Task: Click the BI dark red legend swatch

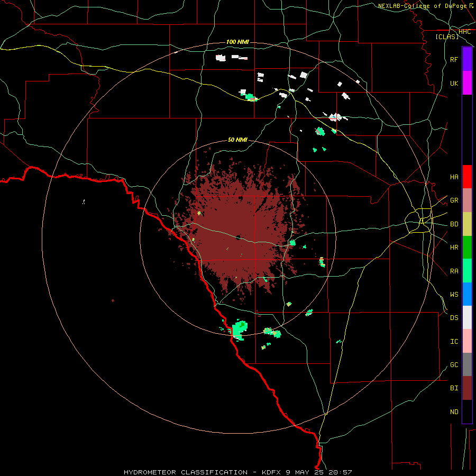Action: [467, 388]
